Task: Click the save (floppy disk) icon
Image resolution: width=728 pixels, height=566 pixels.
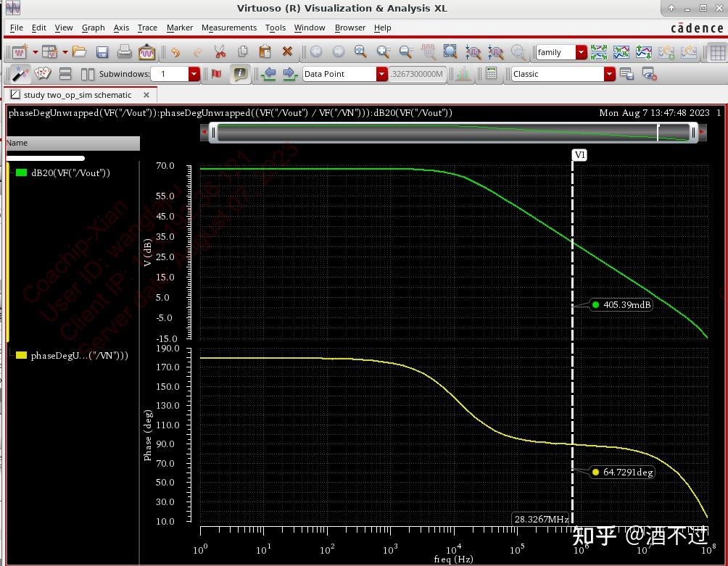Action: (102, 52)
